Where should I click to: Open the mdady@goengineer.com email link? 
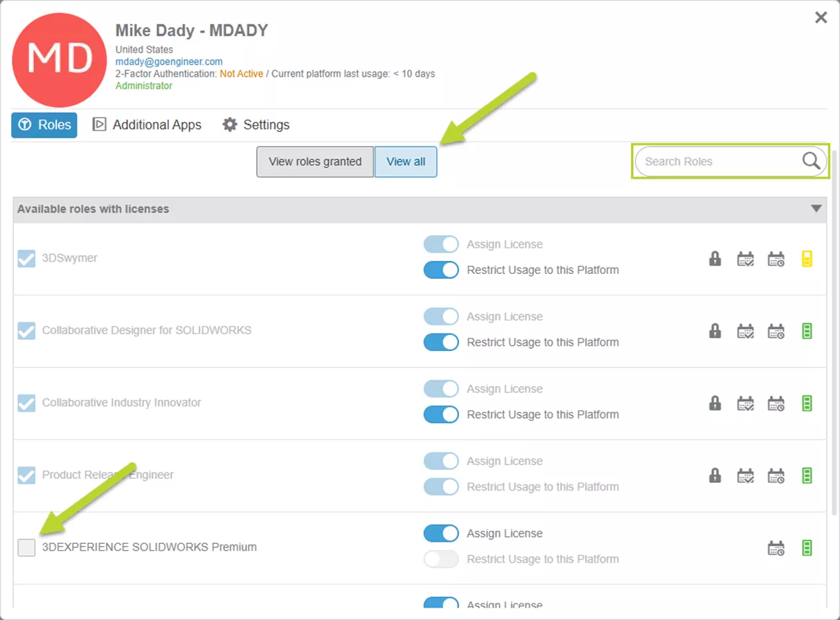[x=168, y=61]
